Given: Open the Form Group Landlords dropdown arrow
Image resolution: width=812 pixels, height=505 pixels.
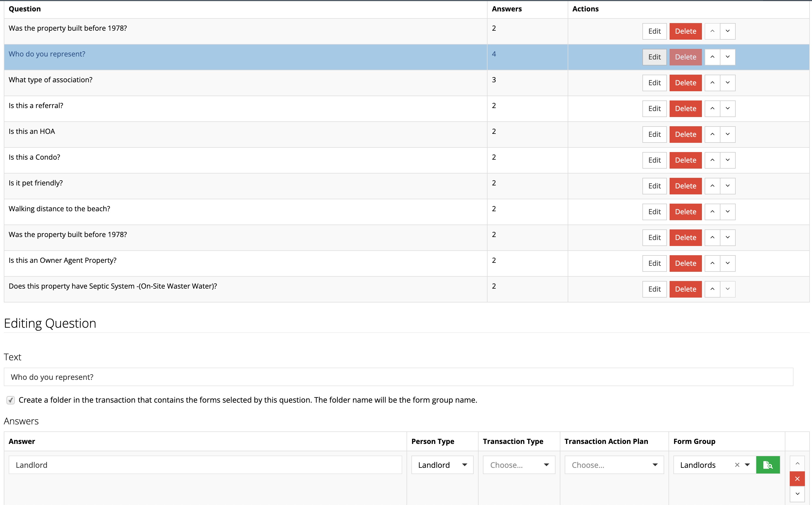Looking at the screenshot, I should click(748, 465).
